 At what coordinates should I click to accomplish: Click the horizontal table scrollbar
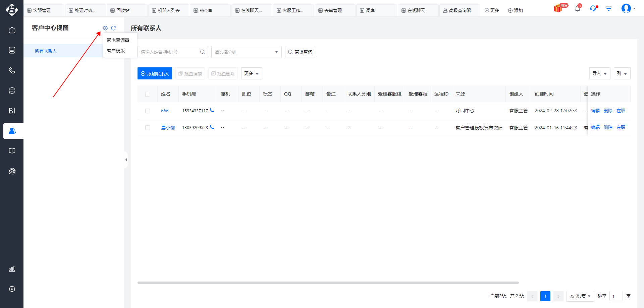coord(328,283)
